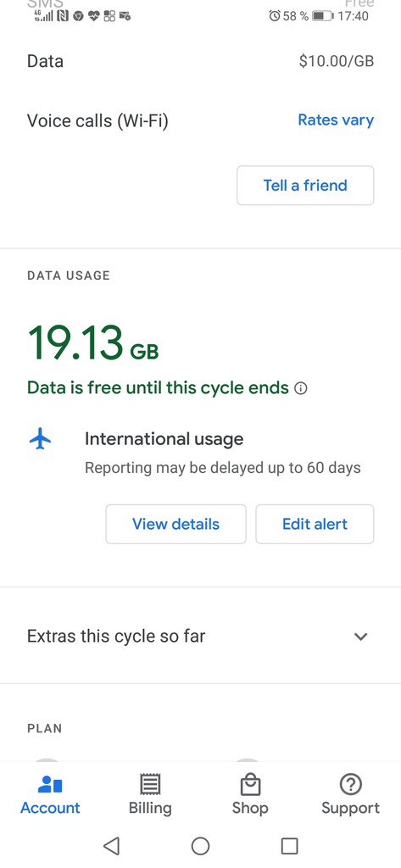Viewport: 401px width, 868px height.
Task: Tap the recent apps square
Action: [290, 845]
